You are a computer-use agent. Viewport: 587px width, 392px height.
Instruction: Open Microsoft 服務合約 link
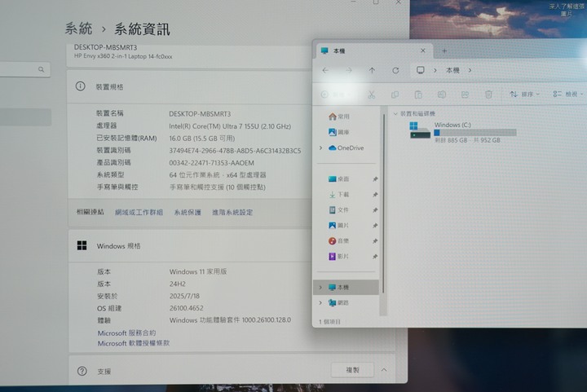(126, 333)
